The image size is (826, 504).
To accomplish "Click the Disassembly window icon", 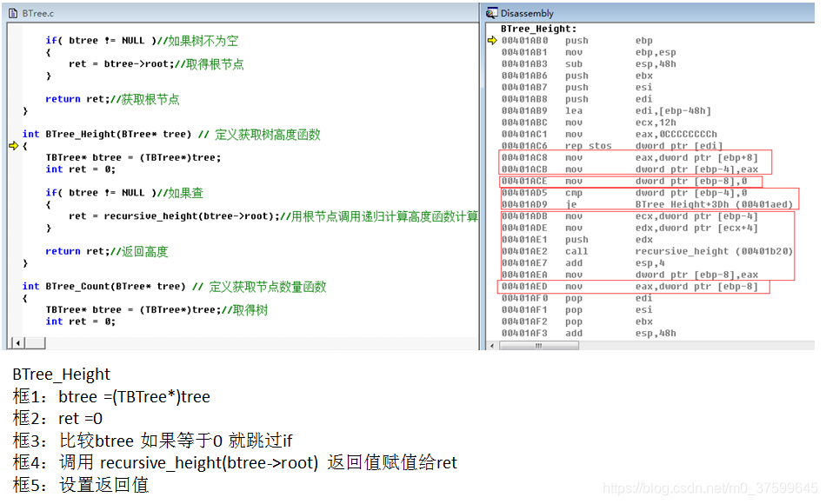I will click(492, 13).
